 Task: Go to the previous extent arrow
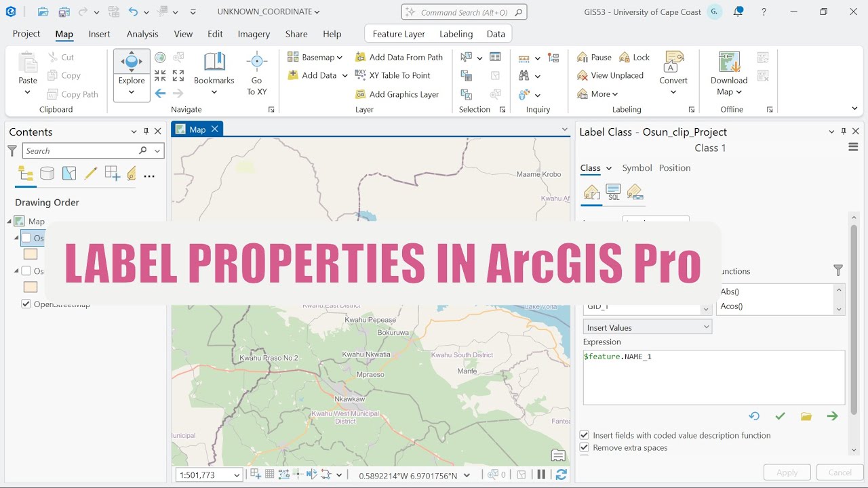160,94
